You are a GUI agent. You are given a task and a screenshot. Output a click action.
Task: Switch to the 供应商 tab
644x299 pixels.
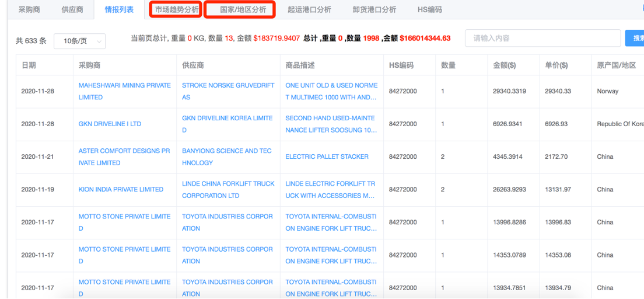[72, 9]
